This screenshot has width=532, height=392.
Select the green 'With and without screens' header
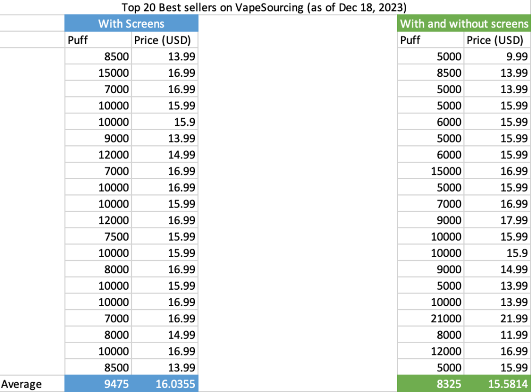click(464, 23)
